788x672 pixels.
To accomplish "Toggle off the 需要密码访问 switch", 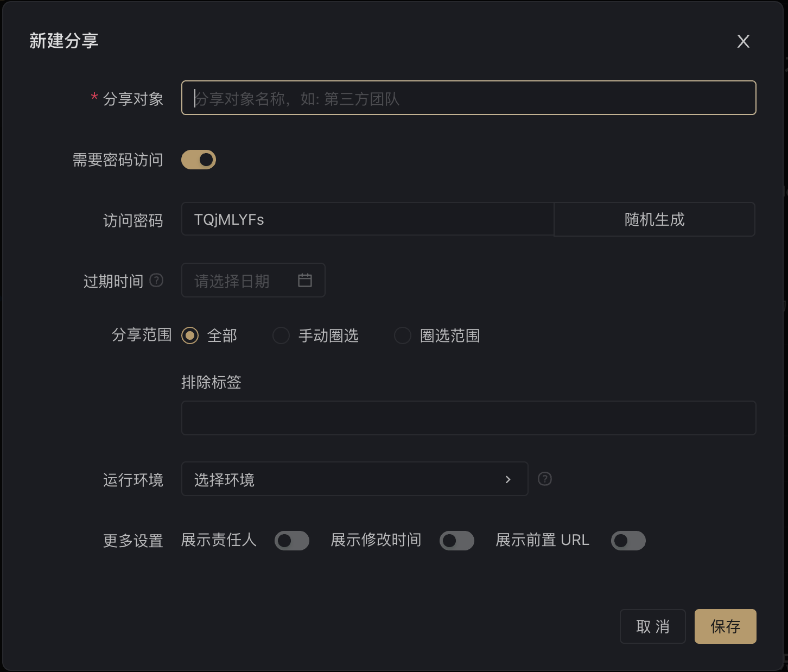I will [x=199, y=160].
